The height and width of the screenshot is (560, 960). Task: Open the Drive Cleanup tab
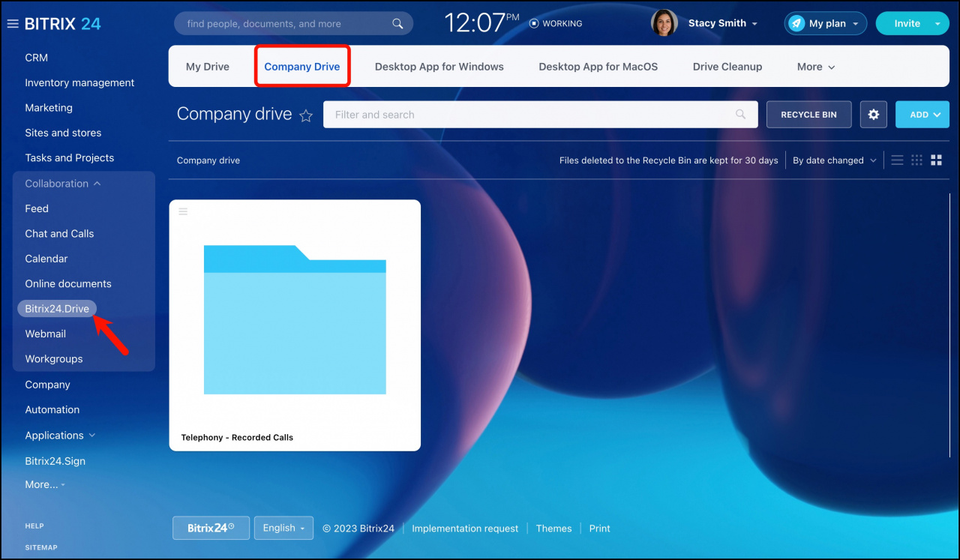(727, 67)
